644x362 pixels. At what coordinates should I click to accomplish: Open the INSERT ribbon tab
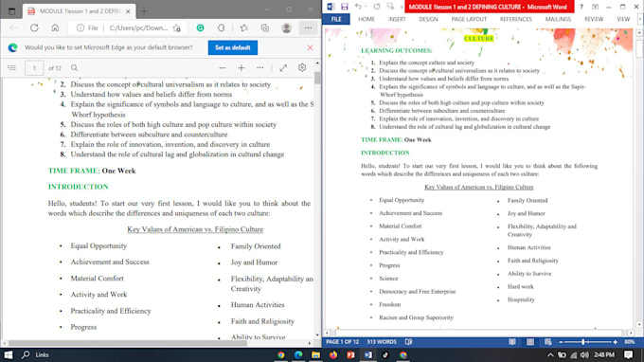point(397,19)
